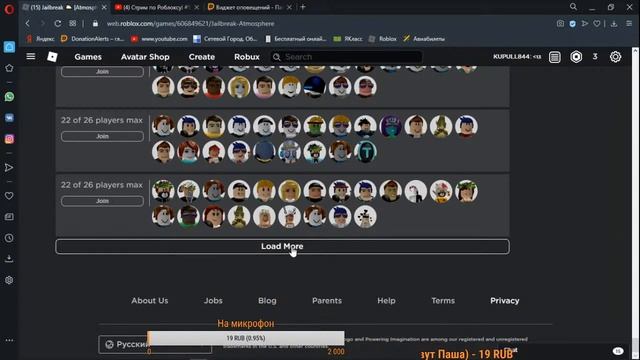Open the Blog footer link
This screenshot has height=360, width=640.
pos(267,300)
